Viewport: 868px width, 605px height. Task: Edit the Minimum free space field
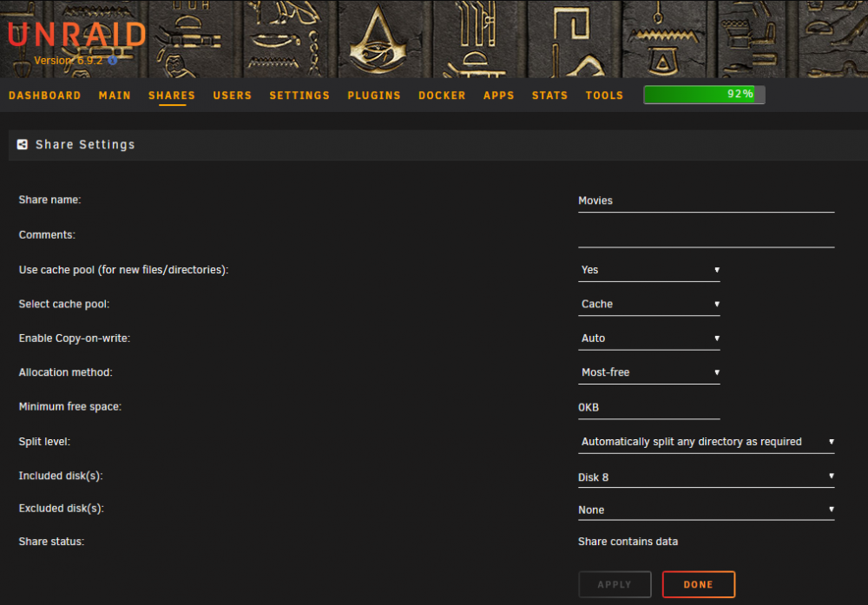[648, 408]
